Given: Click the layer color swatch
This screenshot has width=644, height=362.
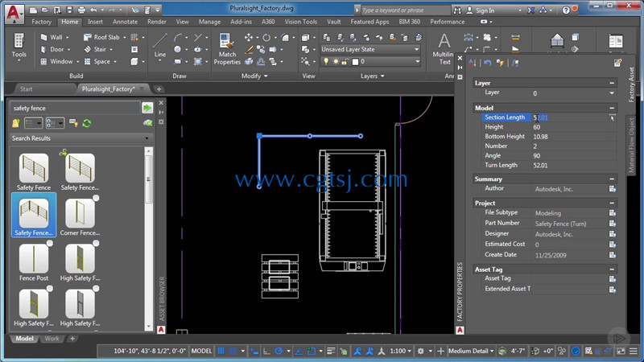Looking at the screenshot, I should point(355,62).
